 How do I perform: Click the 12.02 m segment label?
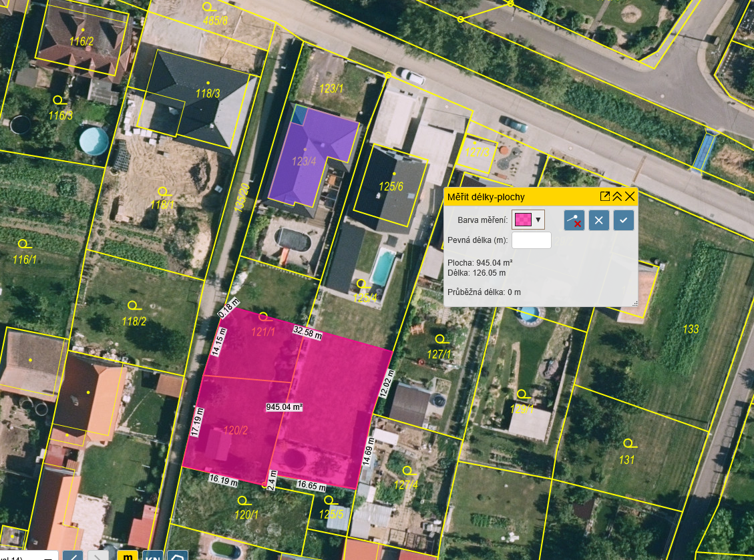click(387, 384)
